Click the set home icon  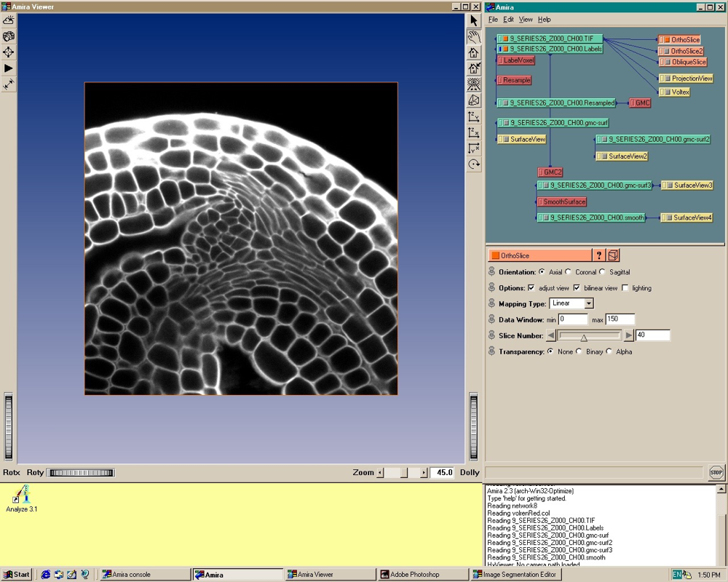pos(474,68)
